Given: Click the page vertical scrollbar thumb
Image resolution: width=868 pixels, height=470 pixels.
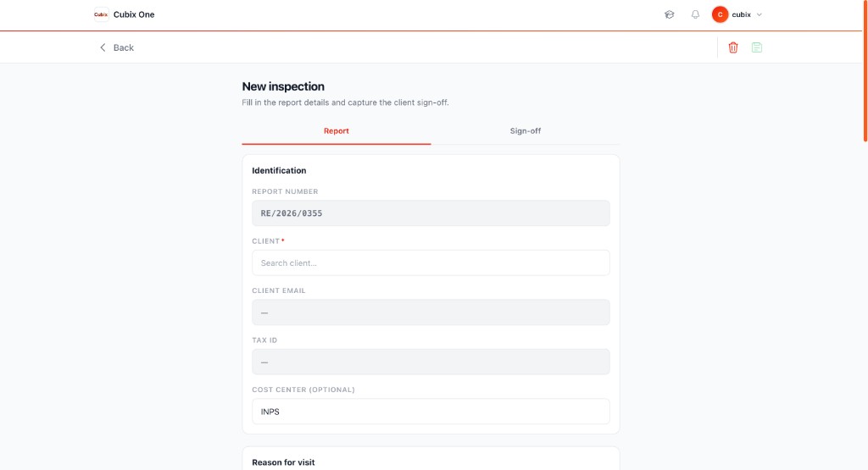Looking at the screenshot, I should click(x=865, y=71).
